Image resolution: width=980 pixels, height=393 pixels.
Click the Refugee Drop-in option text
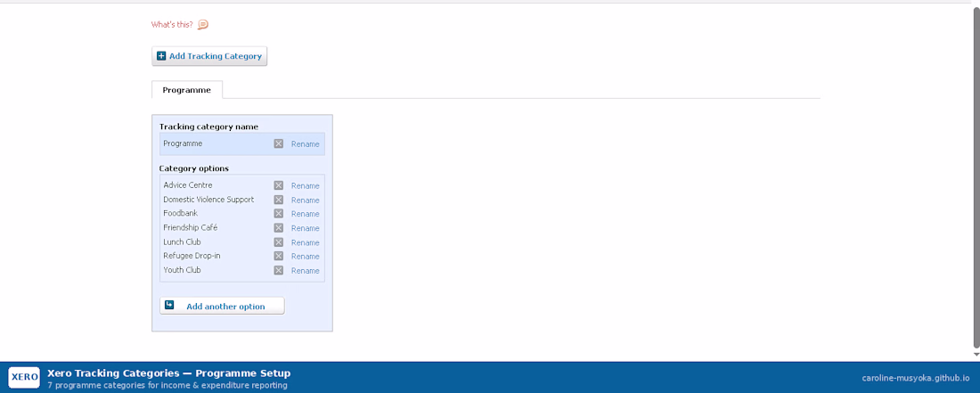click(192, 256)
